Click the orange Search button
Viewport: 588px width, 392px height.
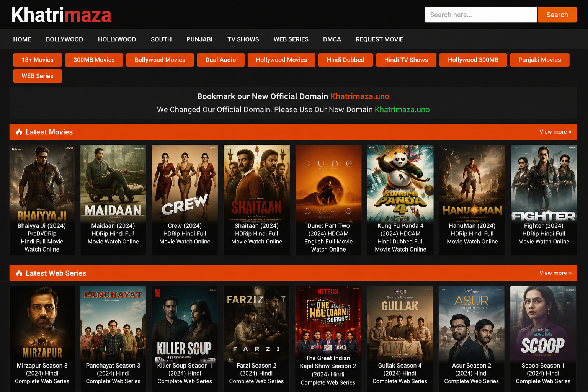coord(557,15)
